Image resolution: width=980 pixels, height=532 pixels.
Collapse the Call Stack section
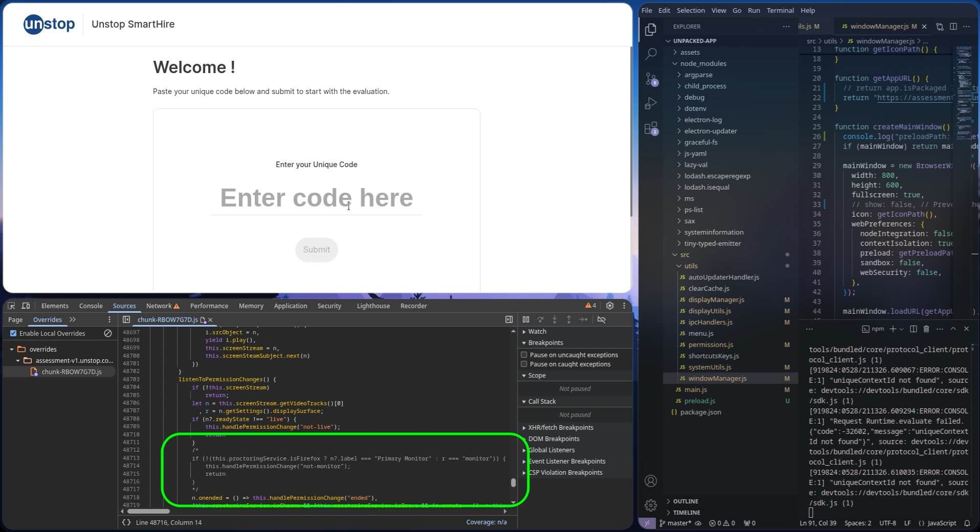click(525, 401)
